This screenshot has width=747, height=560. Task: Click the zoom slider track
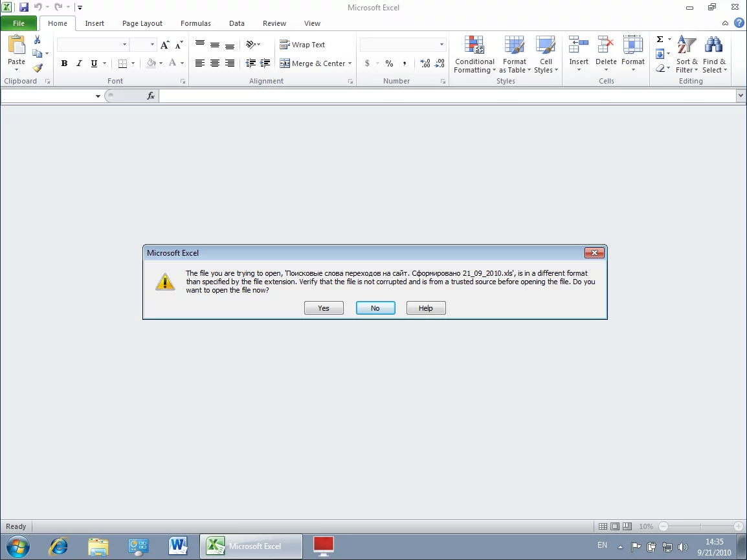[x=701, y=526]
